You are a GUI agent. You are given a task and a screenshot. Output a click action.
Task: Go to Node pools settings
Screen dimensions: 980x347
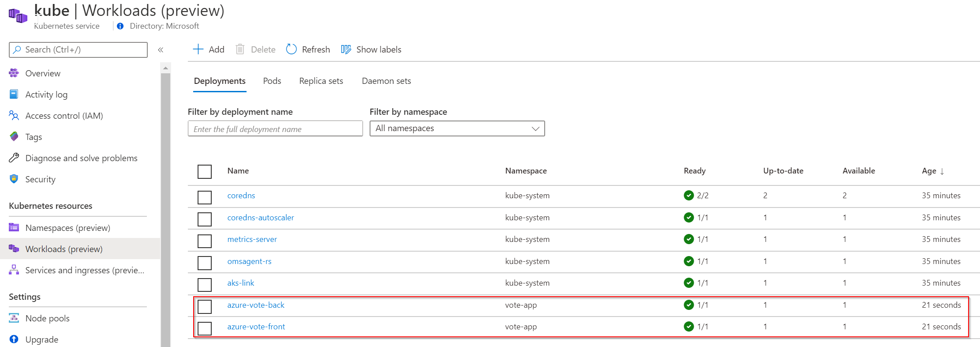coord(47,318)
